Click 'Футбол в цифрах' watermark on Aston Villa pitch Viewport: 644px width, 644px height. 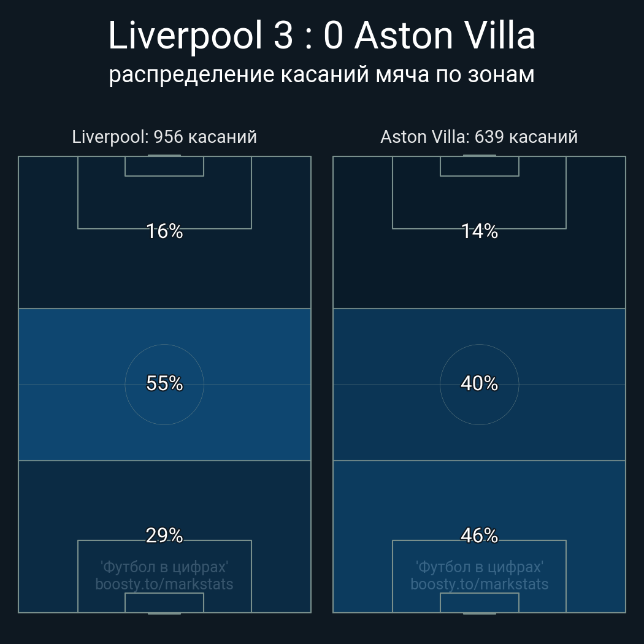point(479,566)
